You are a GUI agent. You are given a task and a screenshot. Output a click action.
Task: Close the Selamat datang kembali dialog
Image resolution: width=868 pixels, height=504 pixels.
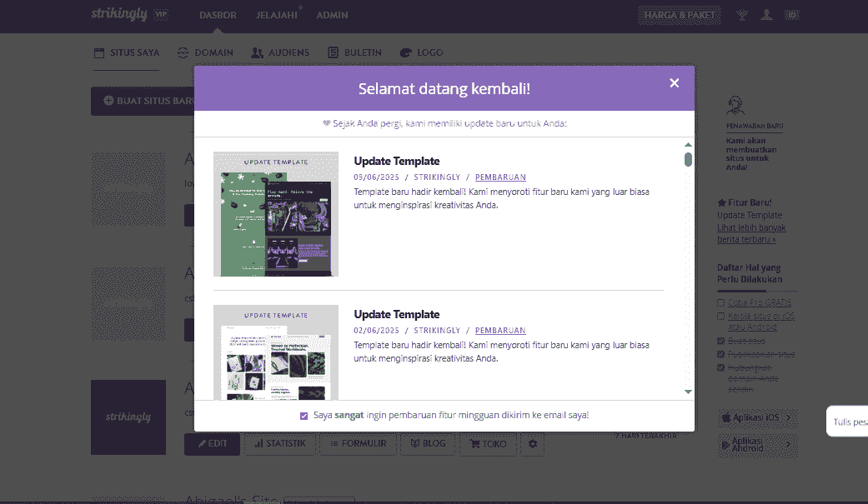(674, 83)
